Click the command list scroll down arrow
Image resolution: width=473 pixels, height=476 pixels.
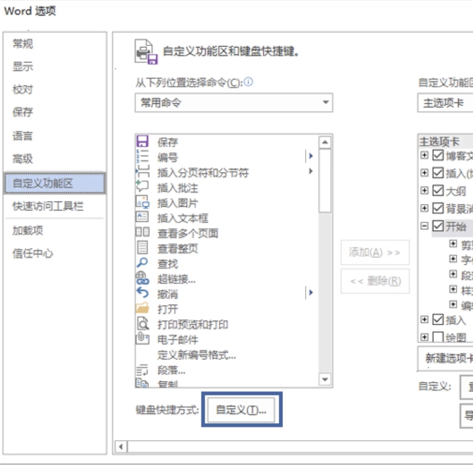325,379
